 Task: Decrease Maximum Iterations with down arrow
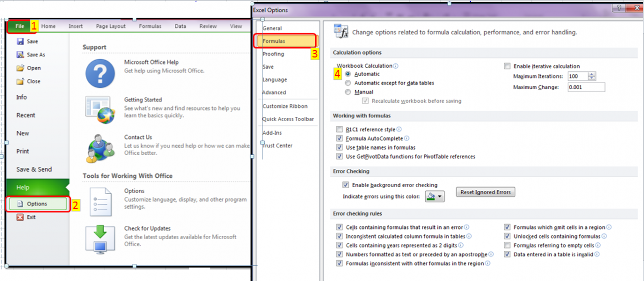pos(592,79)
